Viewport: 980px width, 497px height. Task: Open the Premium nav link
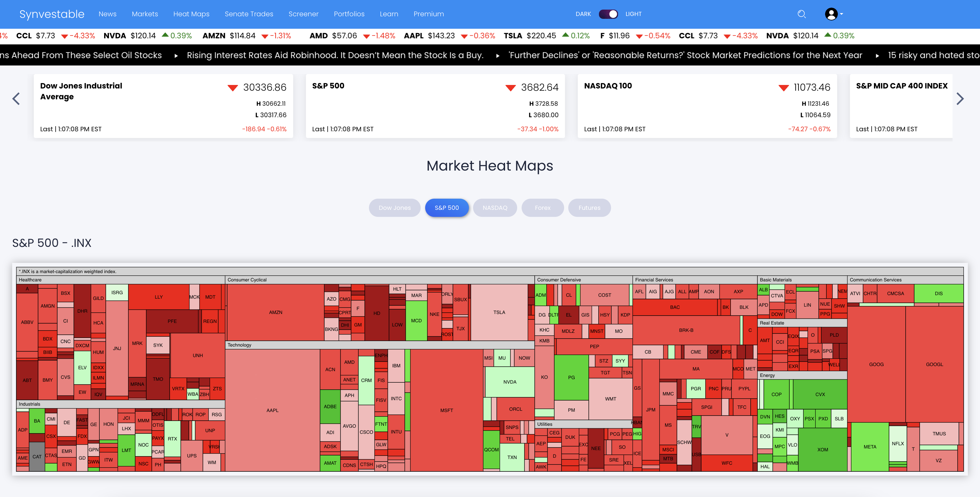click(x=428, y=14)
